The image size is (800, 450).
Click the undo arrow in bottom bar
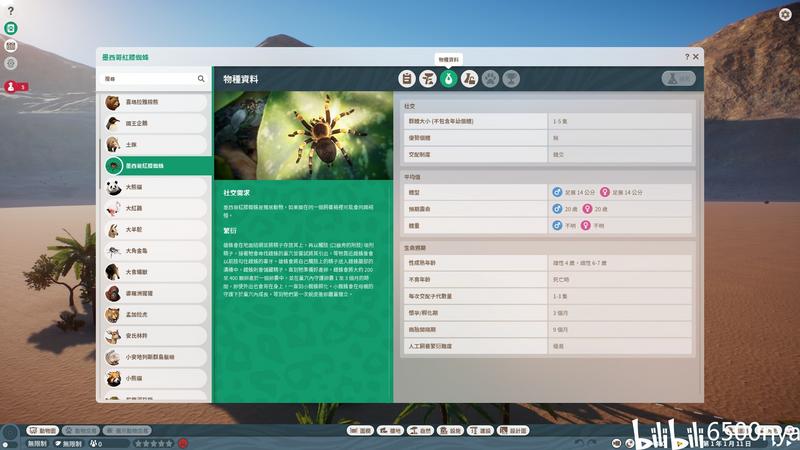pos(579,443)
